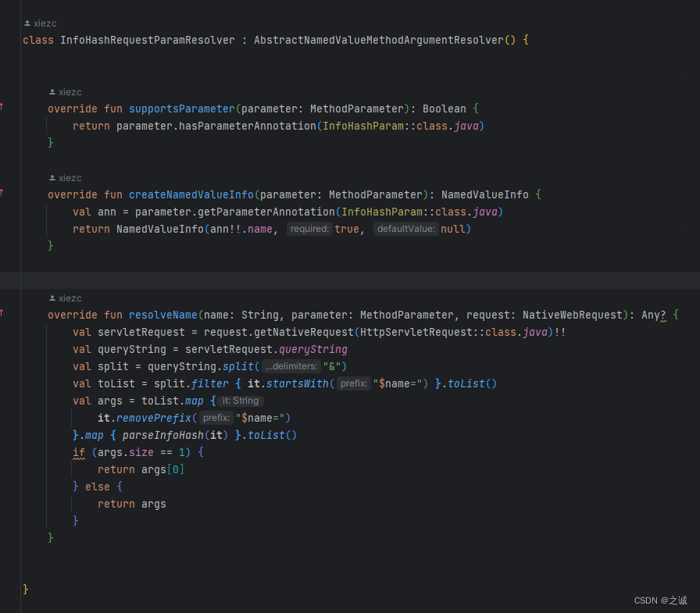Screen dimensions: 700x613
Task: Click the Boolean return type
Action: [445, 109]
